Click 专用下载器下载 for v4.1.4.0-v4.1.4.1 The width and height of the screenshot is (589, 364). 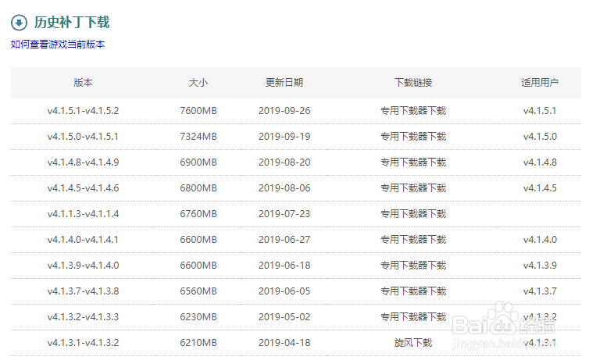click(x=413, y=240)
